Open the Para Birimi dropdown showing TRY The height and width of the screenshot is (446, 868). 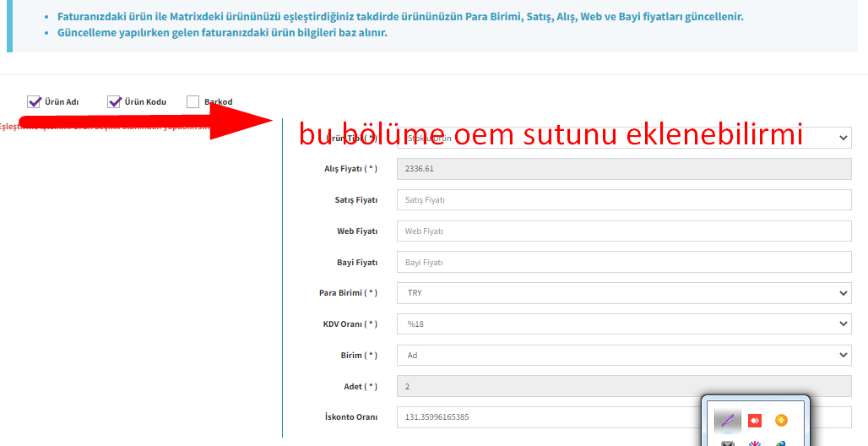[x=624, y=293]
